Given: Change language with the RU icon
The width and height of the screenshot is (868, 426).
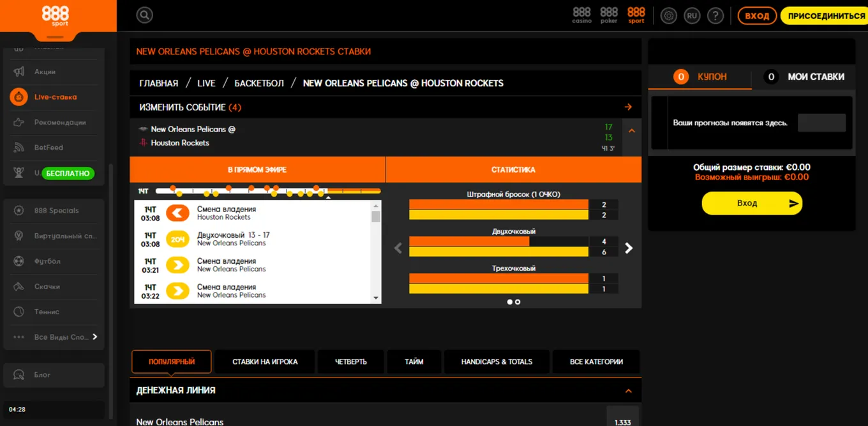Looking at the screenshot, I should [x=692, y=16].
